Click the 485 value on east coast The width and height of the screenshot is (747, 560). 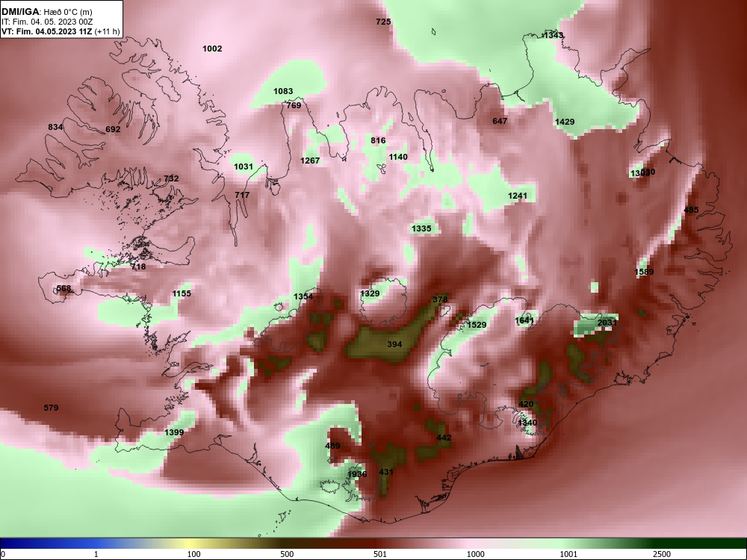[691, 210]
